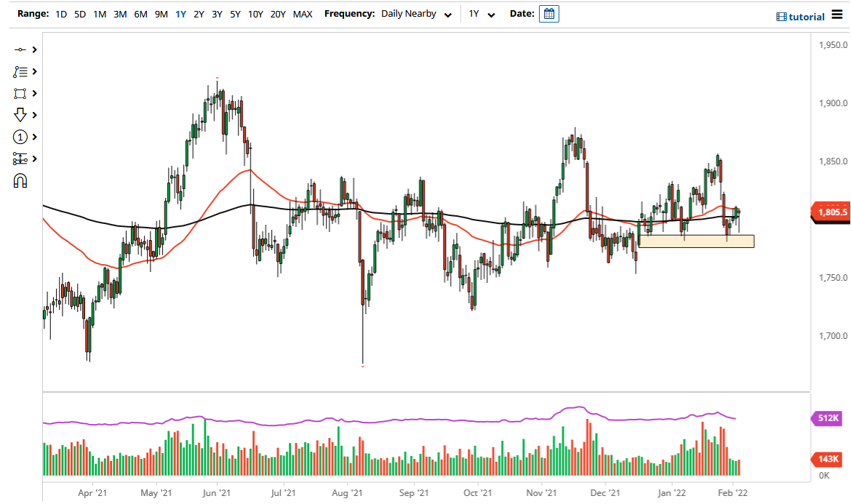Select the measurement tool
The height and width of the screenshot is (504, 851).
(x=20, y=159)
